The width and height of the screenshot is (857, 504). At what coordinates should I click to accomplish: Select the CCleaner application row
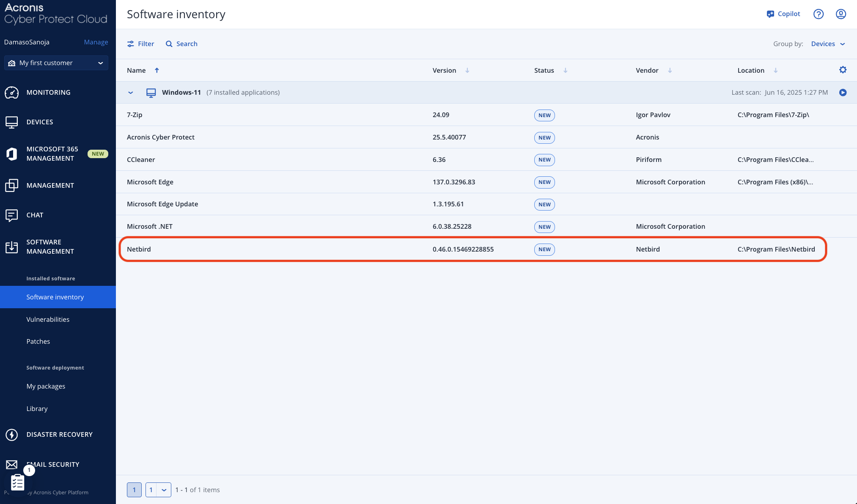[486, 159]
